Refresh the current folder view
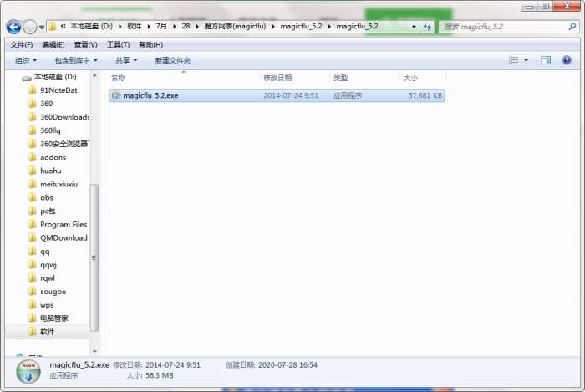Viewport: 585px width, 392px height. point(427,27)
